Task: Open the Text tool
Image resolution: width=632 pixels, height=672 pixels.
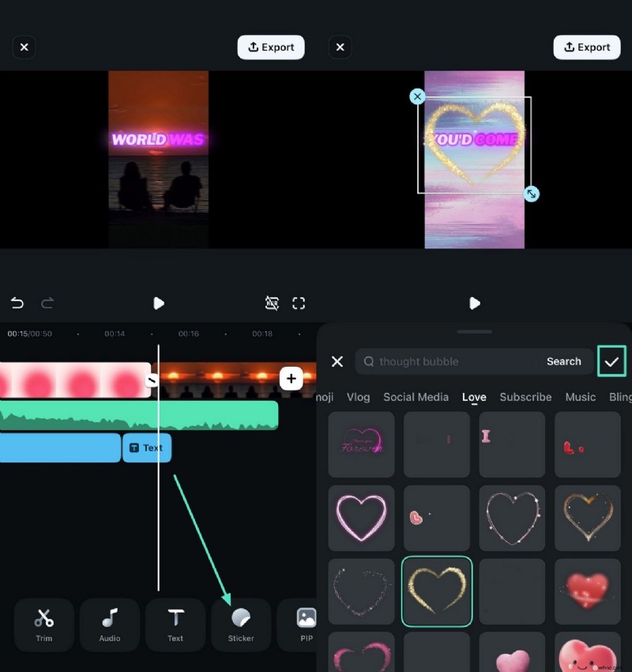Action: pos(175,625)
